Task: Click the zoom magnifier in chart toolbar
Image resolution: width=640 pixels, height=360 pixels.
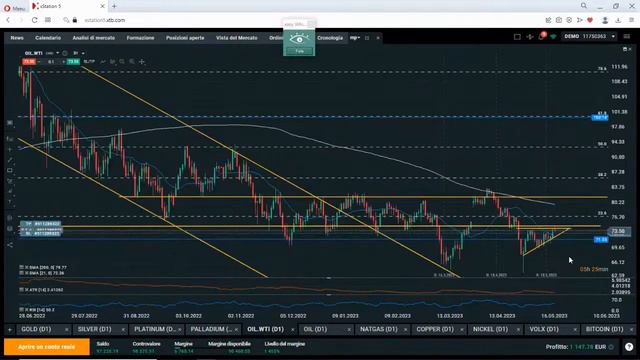Action: [132, 62]
